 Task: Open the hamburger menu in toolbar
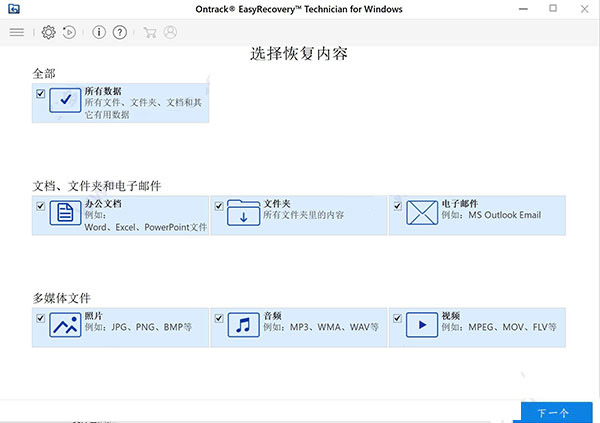tap(16, 32)
